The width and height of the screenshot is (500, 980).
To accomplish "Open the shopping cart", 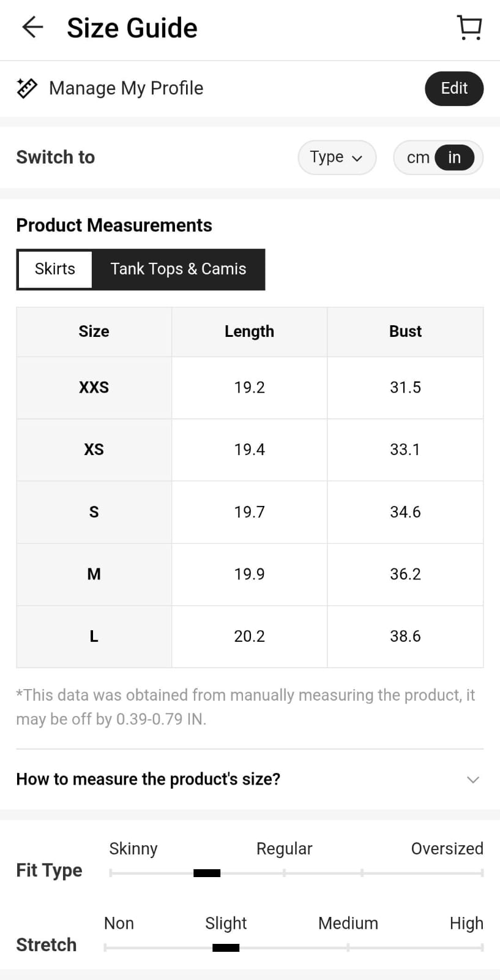I will tap(469, 28).
